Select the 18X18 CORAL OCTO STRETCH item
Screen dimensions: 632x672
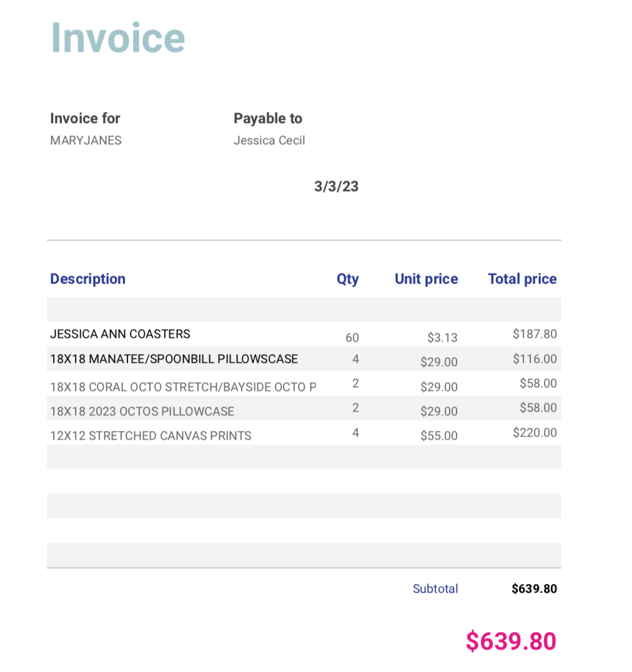coord(183,387)
